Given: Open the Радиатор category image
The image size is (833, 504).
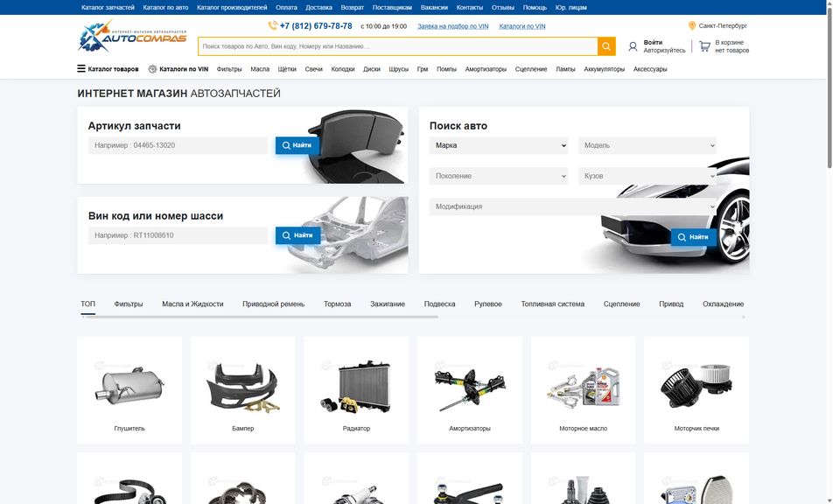Looking at the screenshot, I should tap(356, 386).
